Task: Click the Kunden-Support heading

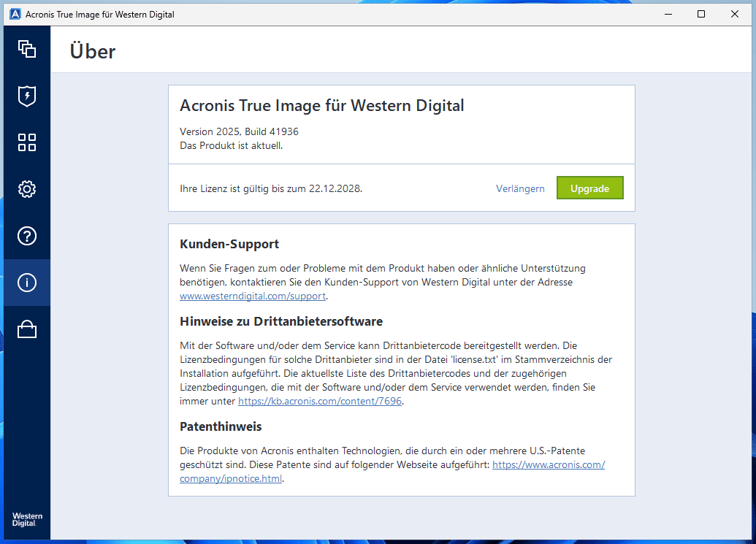Action: [x=229, y=245]
